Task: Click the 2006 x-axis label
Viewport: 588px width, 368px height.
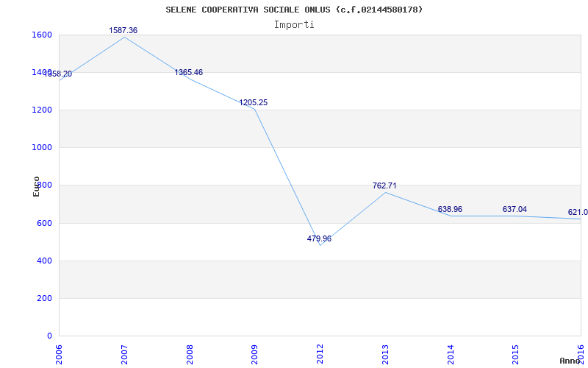Action: (x=59, y=355)
